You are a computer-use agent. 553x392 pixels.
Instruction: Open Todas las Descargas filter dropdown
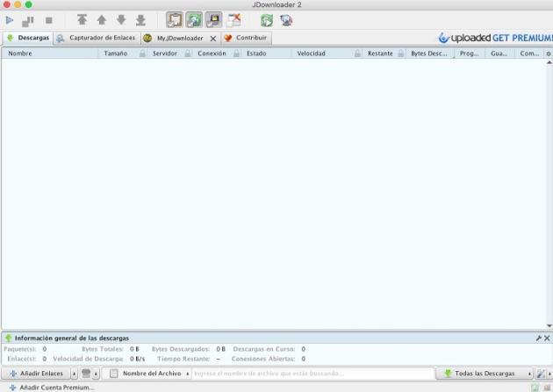click(x=485, y=374)
